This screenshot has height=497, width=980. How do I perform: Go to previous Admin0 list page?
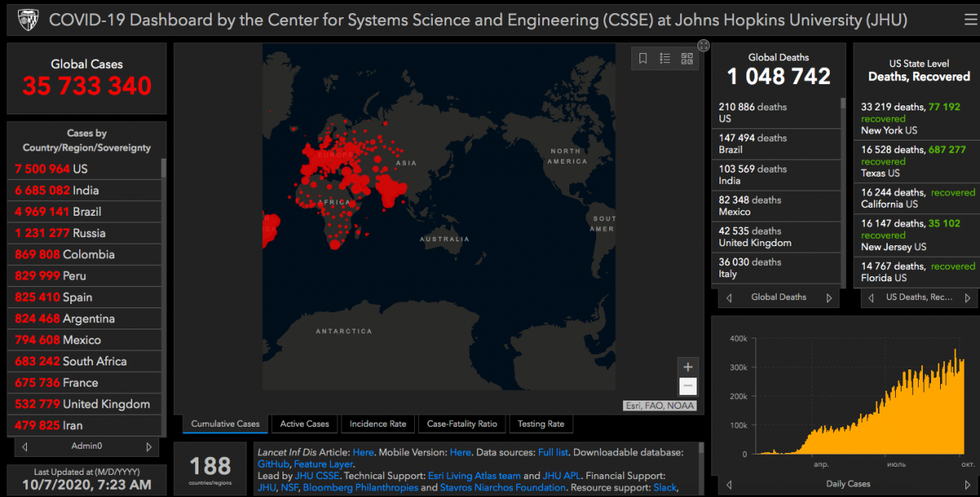tap(25, 446)
